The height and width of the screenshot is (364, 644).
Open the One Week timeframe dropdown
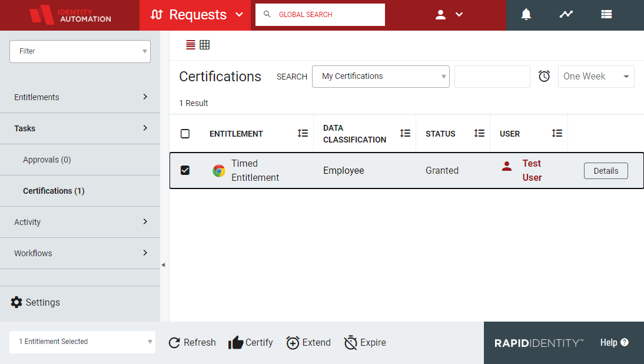(x=596, y=77)
